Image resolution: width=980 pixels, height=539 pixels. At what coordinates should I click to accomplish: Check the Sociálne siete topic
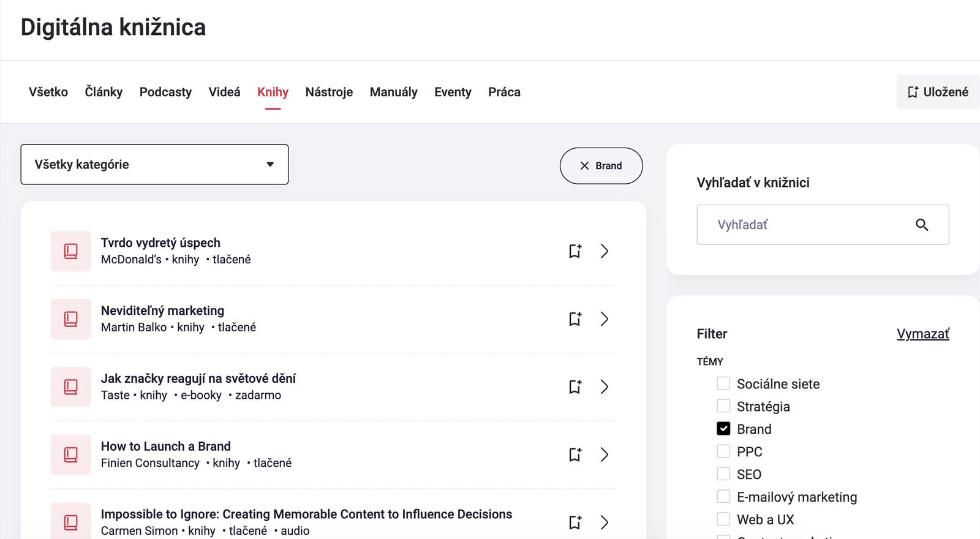coord(723,383)
